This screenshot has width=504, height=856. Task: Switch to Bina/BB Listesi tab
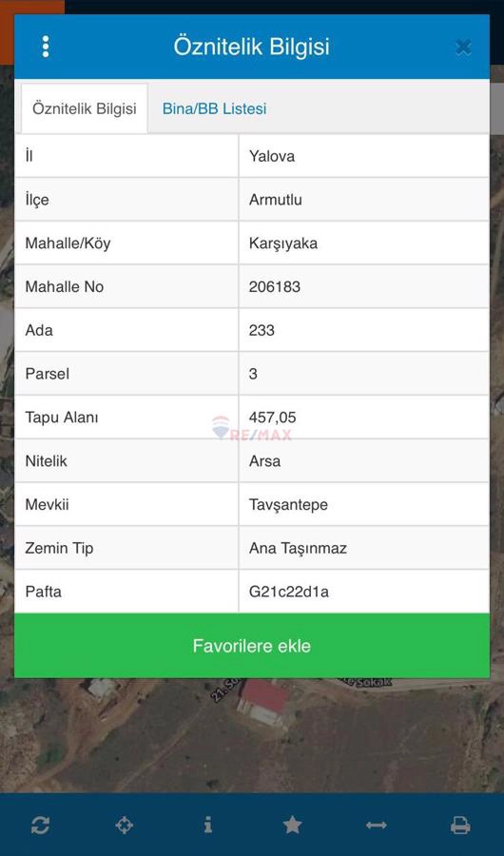click(214, 108)
